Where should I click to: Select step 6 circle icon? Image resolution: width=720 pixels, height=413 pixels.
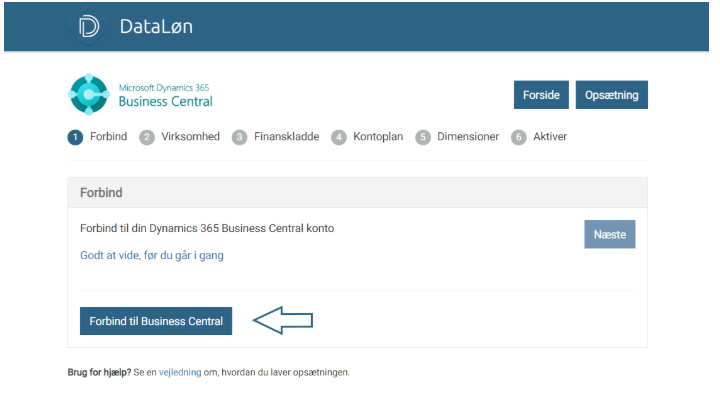pos(518,137)
